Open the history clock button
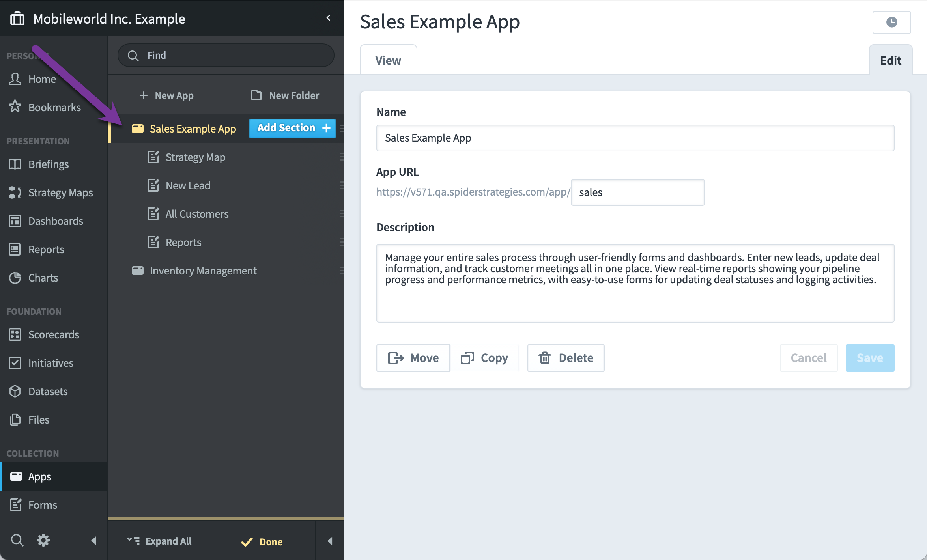The image size is (927, 560). (891, 22)
